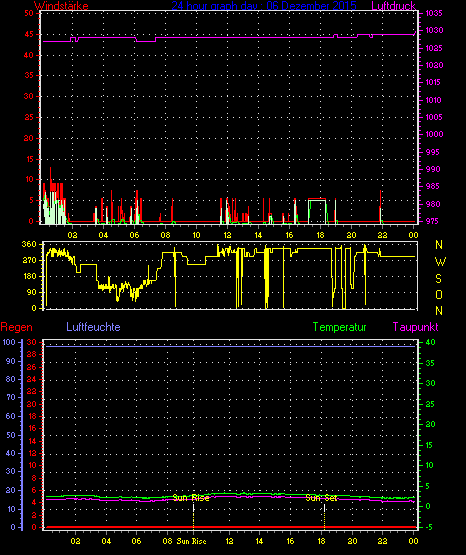
Task: Select the 270 wind direction axis value
Action: pyautogui.click(x=29, y=261)
